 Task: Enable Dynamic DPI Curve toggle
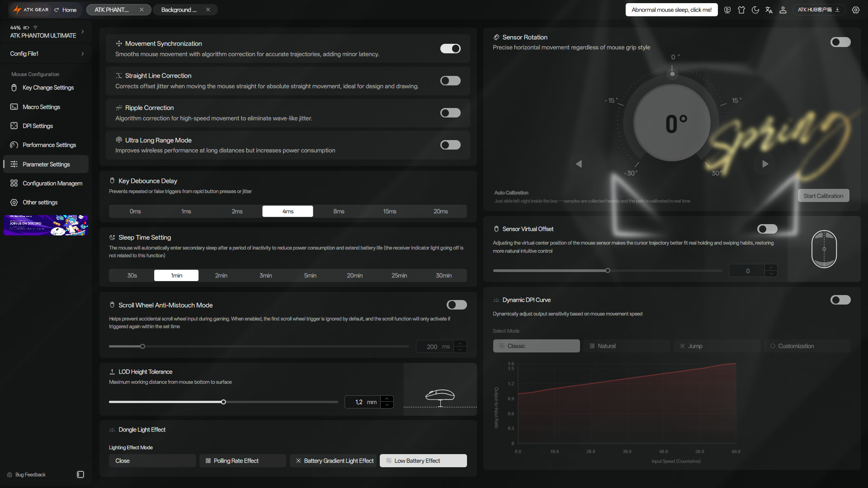[840, 300]
